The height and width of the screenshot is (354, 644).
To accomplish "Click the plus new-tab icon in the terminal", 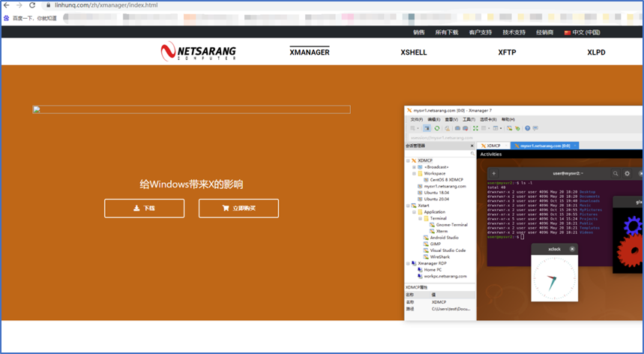I will point(493,173).
